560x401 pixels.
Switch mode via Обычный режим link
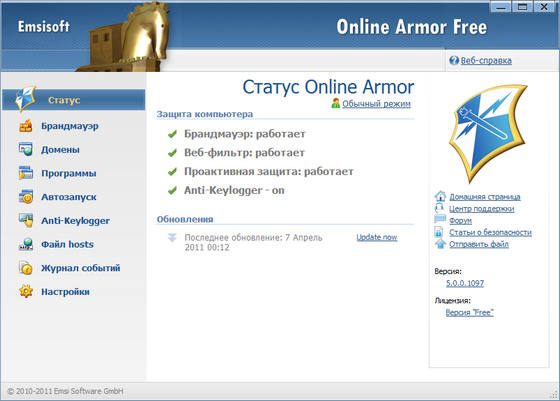(x=376, y=104)
